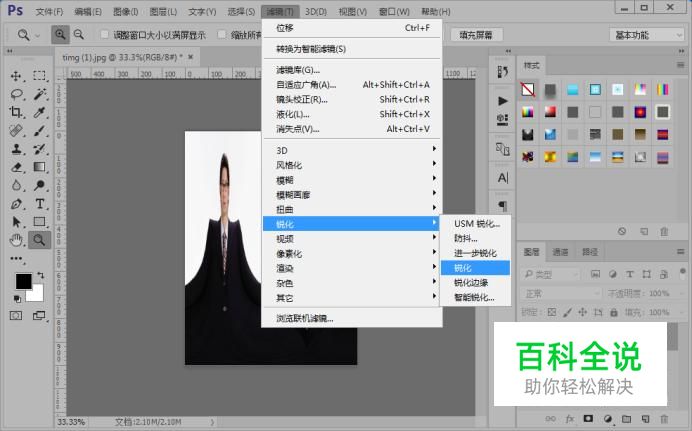Apply the default no-style swatch
Image resolution: width=692 pixels, height=431 pixels.
[528, 90]
